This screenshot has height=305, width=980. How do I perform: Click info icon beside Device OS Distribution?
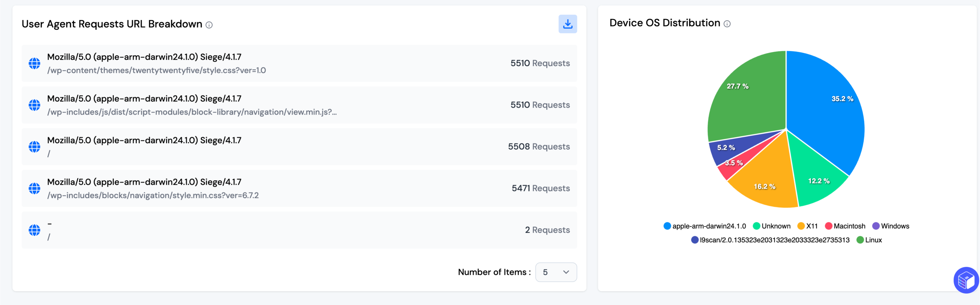[727, 24]
